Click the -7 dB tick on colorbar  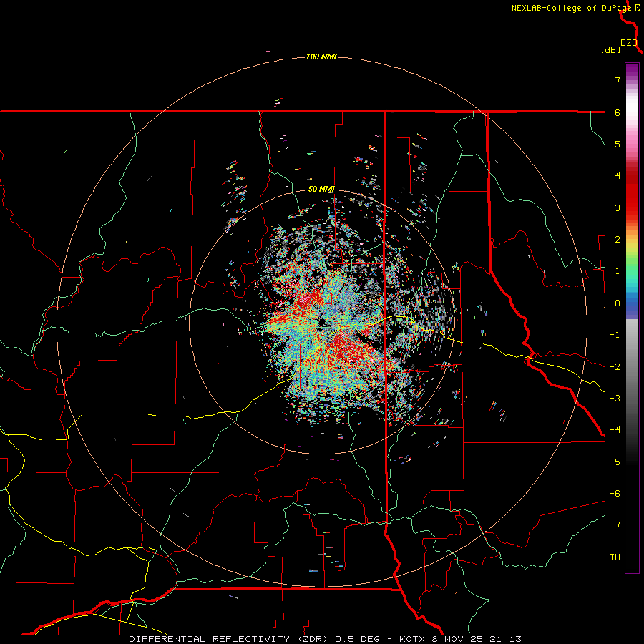point(615,525)
